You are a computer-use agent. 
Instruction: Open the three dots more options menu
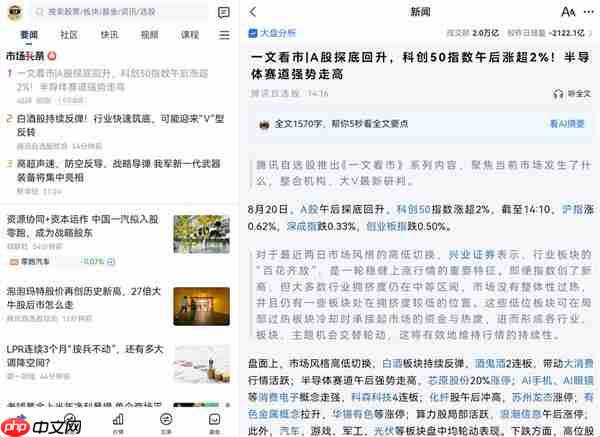pyautogui.click(x=589, y=12)
